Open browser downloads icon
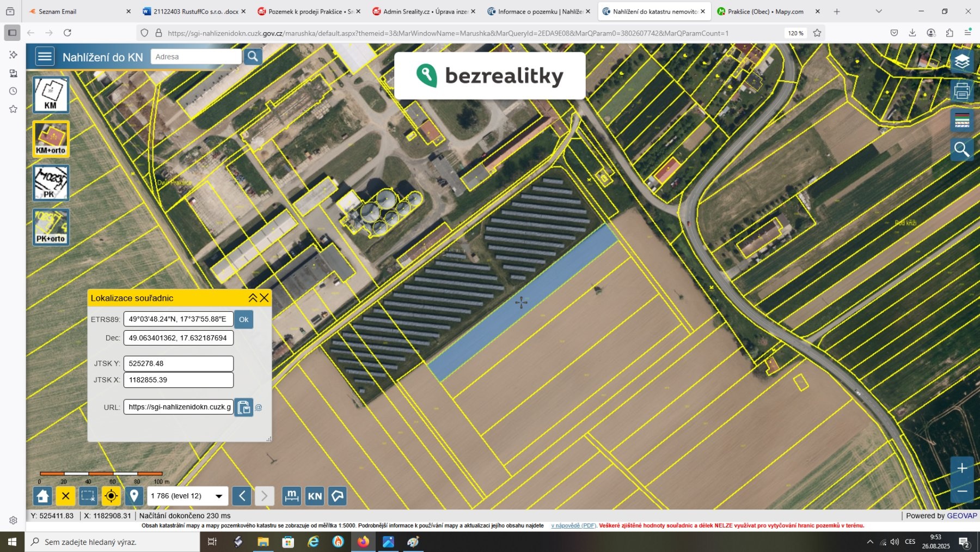The image size is (980, 552). 912,33
